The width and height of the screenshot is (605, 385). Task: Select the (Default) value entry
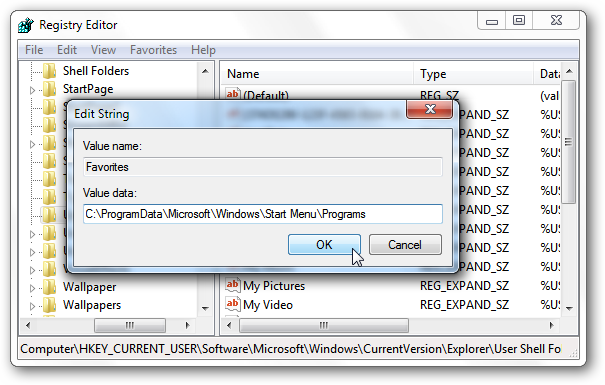point(266,95)
